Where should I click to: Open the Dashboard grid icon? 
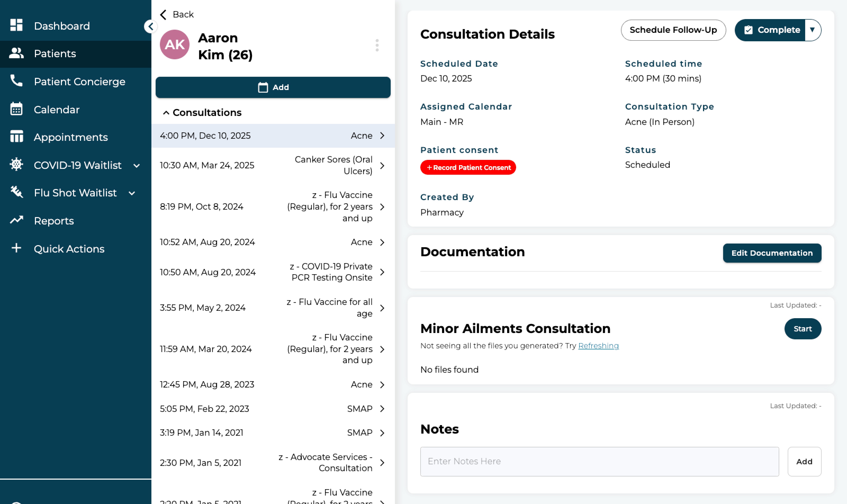click(x=16, y=25)
